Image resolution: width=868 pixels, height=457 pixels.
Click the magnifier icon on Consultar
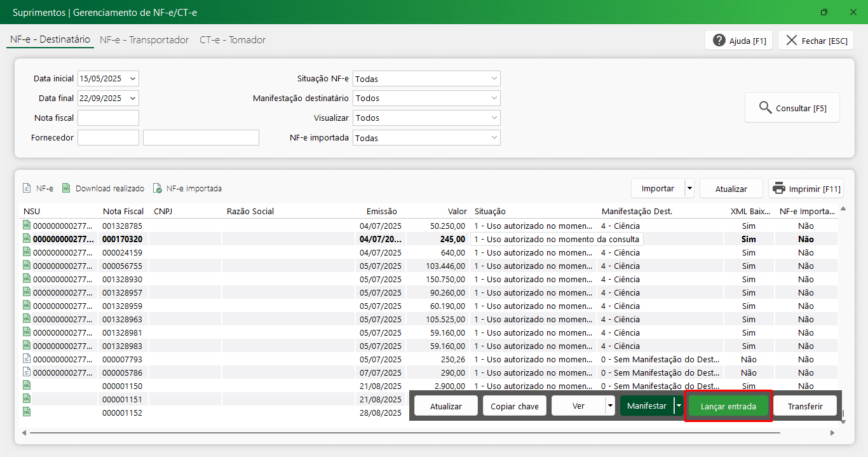pos(766,108)
